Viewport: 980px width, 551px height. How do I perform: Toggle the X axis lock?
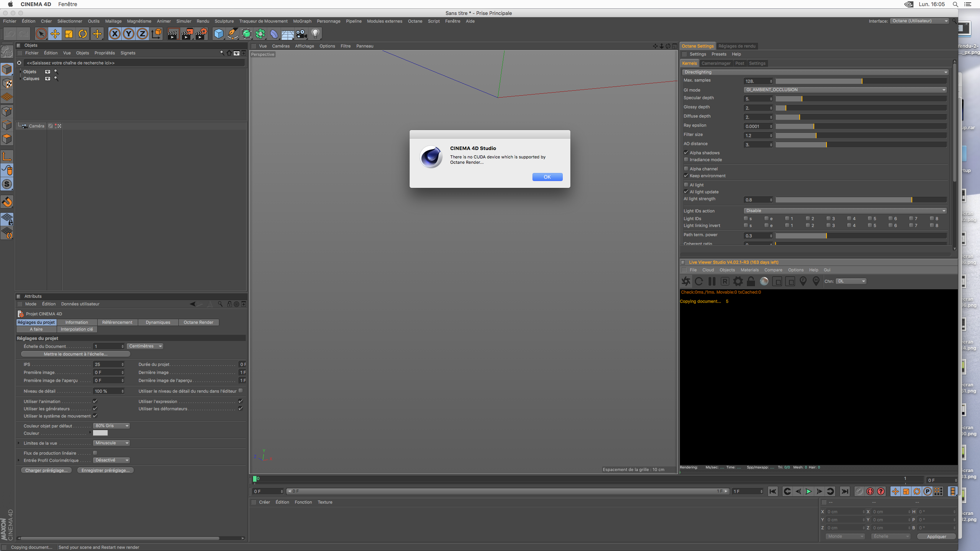click(x=114, y=34)
